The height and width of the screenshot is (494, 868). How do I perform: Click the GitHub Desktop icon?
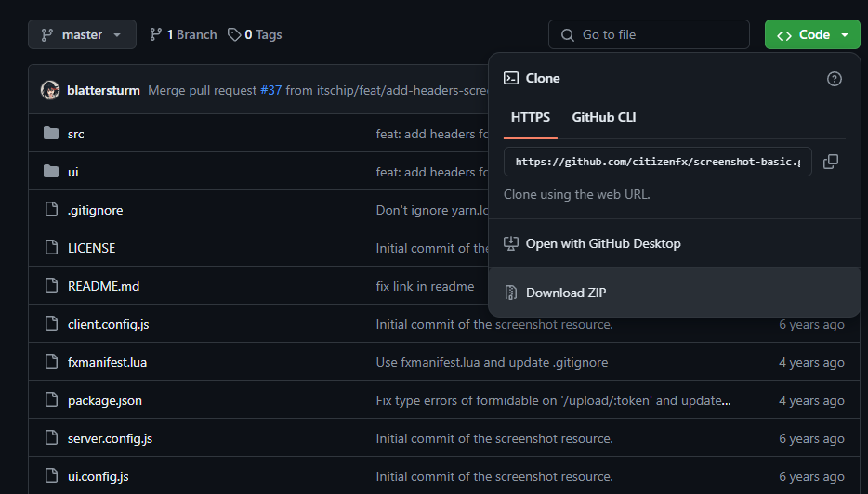point(511,243)
